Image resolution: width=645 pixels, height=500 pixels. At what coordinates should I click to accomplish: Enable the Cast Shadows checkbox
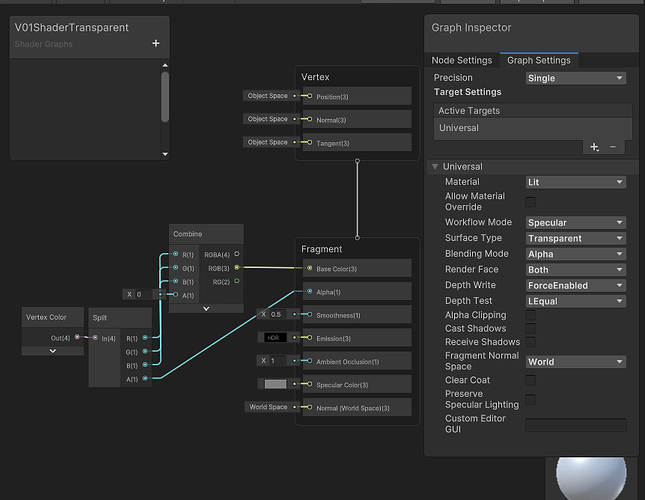(x=531, y=329)
